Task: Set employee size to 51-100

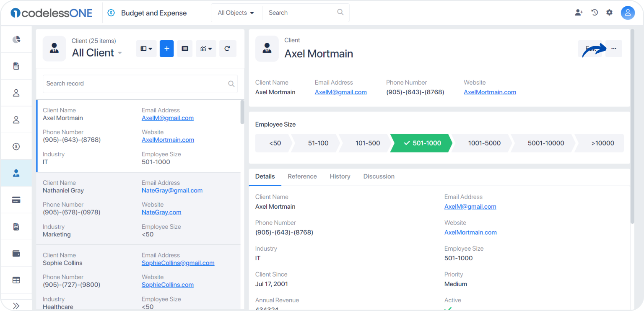Action: [x=318, y=143]
